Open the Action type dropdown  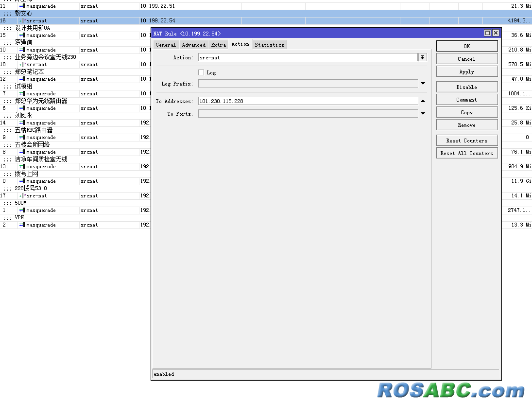(422, 57)
